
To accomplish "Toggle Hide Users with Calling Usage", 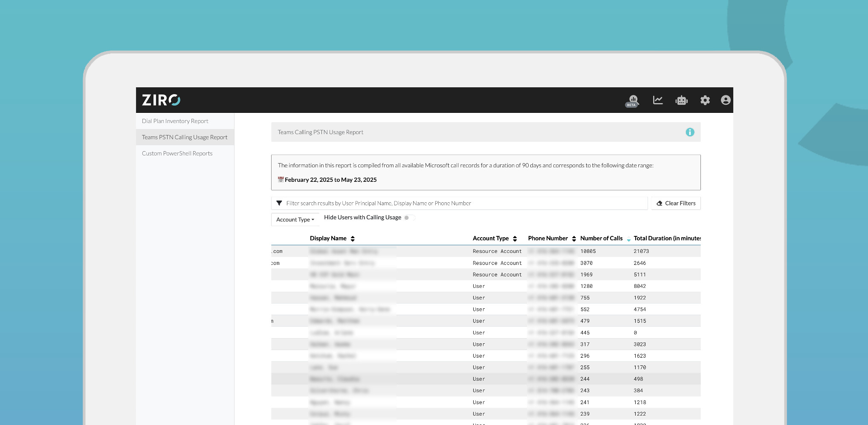I will (408, 218).
